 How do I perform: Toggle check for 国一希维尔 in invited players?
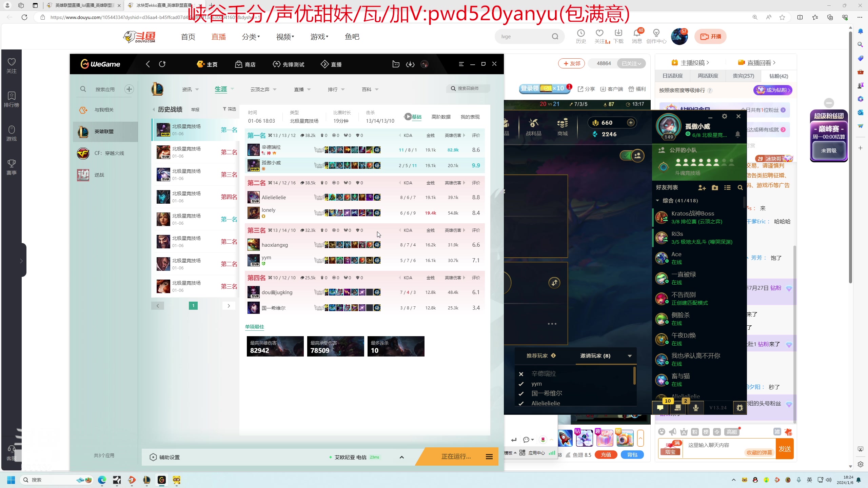[521, 393]
